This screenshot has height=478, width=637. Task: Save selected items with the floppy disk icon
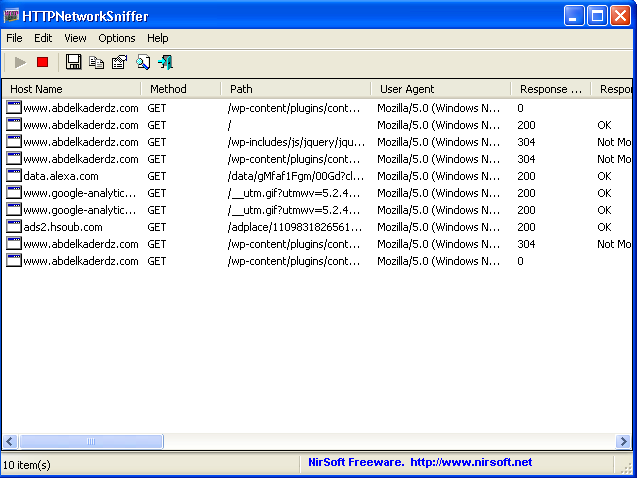click(74, 62)
